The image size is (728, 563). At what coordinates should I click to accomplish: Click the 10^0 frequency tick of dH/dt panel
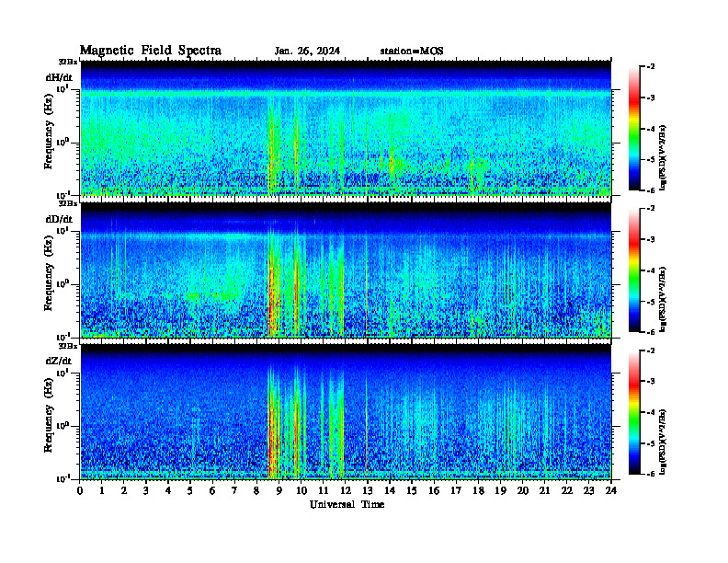[63, 142]
